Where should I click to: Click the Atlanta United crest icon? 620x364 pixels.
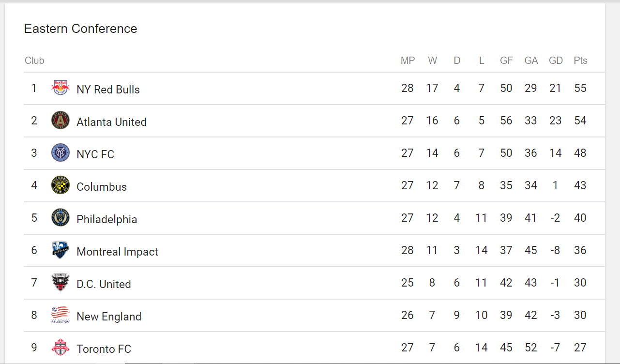click(60, 121)
